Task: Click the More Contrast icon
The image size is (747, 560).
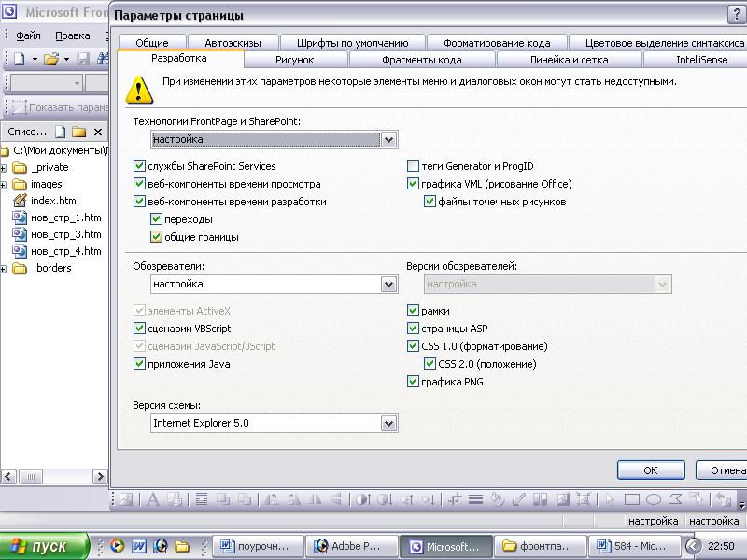Action: pos(363,499)
